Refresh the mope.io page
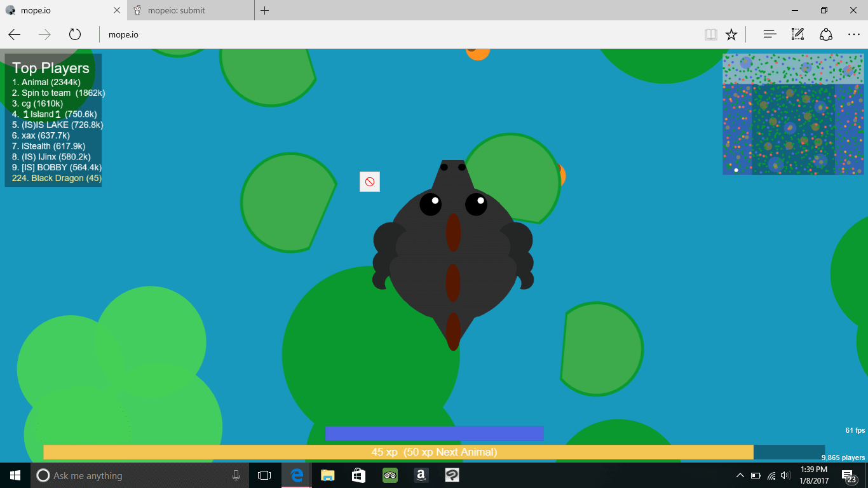This screenshot has height=488, width=868. point(75,34)
